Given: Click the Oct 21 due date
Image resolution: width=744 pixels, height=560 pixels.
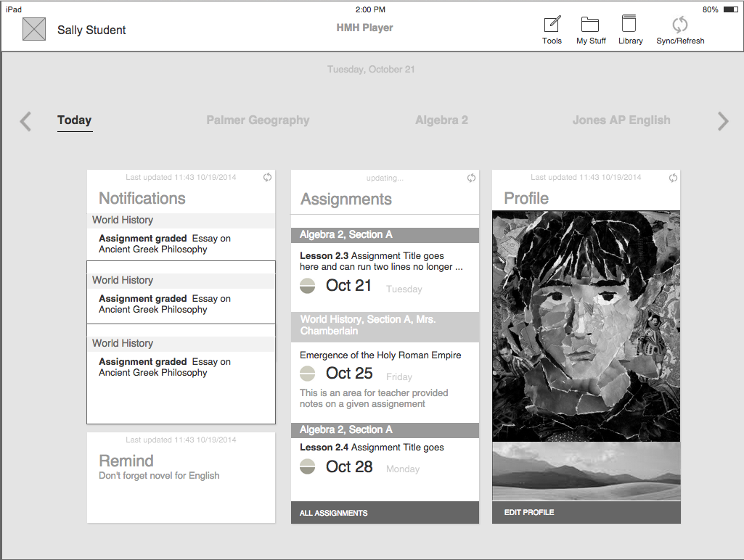Looking at the screenshot, I should click(348, 286).
